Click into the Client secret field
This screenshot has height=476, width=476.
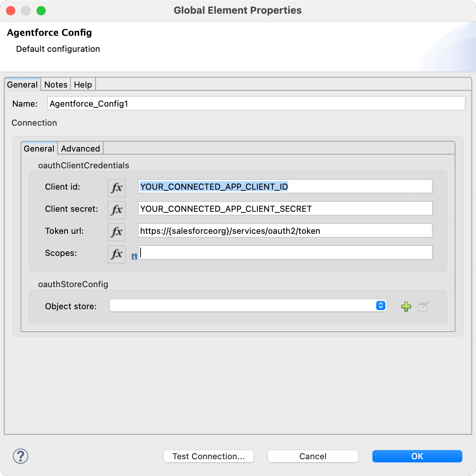286,209
